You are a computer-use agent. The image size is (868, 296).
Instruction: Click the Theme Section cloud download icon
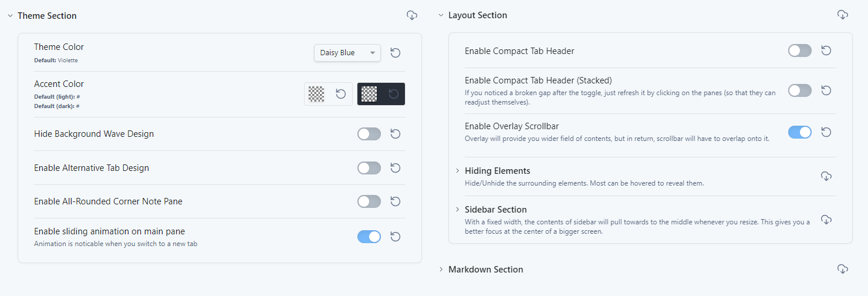click(412, 15)
